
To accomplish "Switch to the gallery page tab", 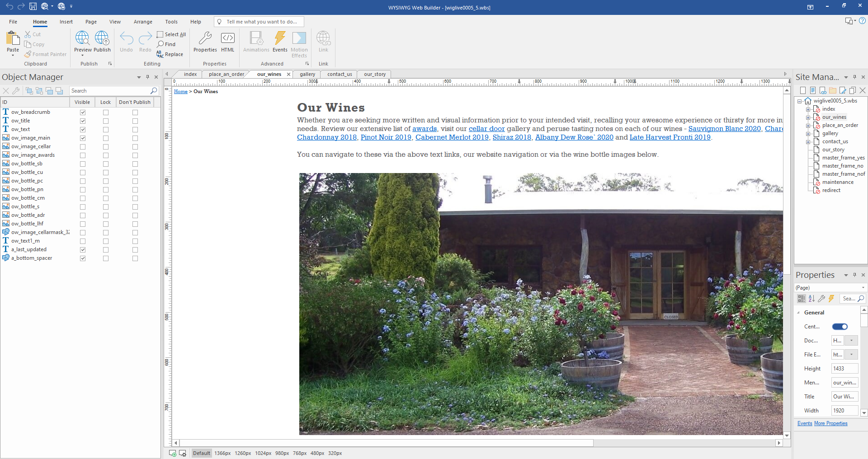I will click(307, 74).
